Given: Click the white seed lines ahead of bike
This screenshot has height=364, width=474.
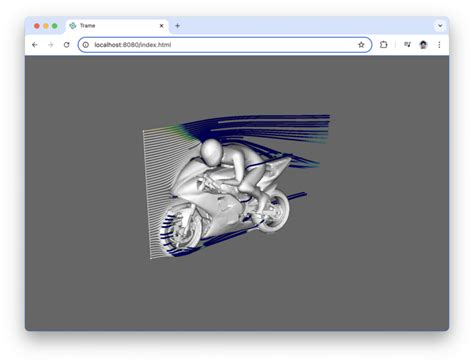Looking at the screenshot, I should 158,187.
